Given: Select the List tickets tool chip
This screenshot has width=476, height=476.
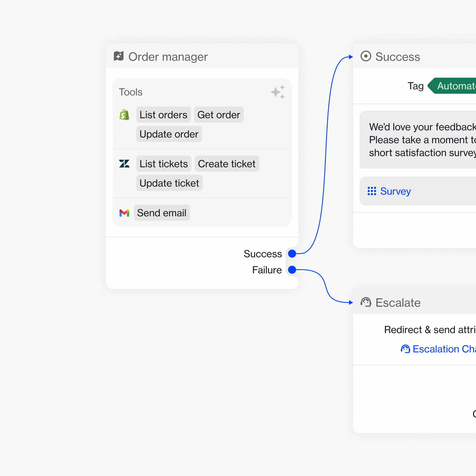Looking at the screenshot, I should (164, 164).
